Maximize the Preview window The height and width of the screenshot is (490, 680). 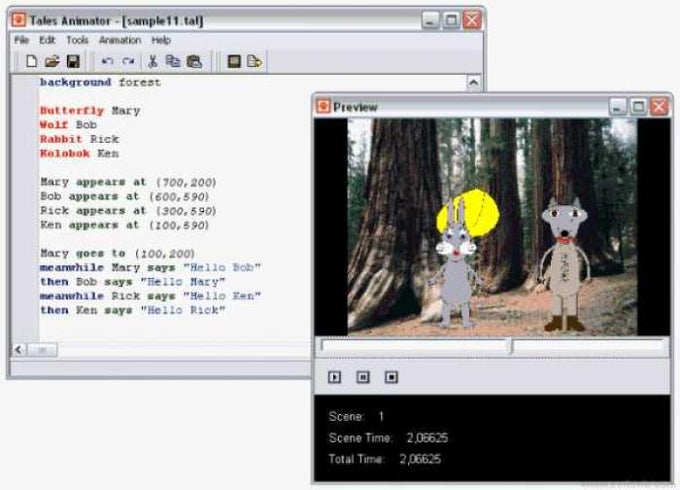(638, 107)
